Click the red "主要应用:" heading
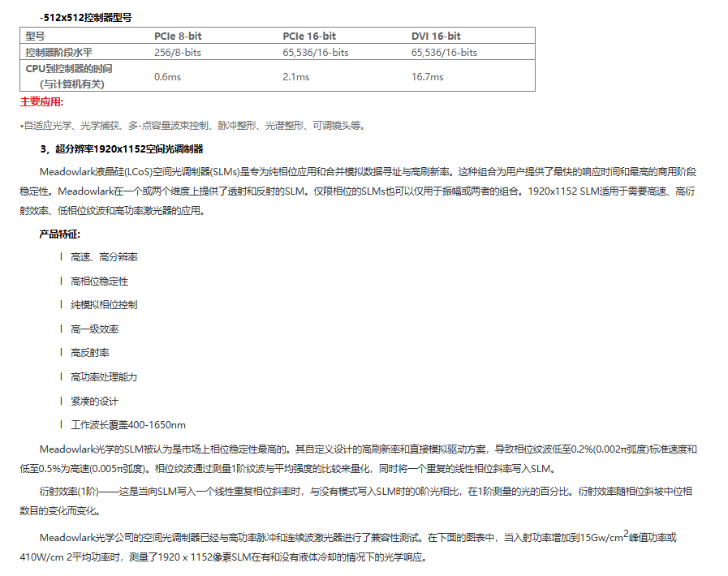This screenshot has height=576, width=728. click(41, 102)
